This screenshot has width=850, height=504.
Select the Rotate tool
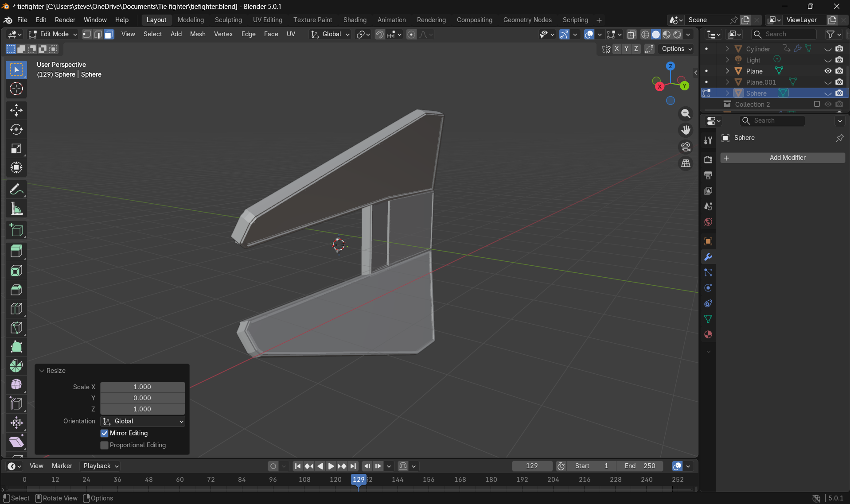16,129
